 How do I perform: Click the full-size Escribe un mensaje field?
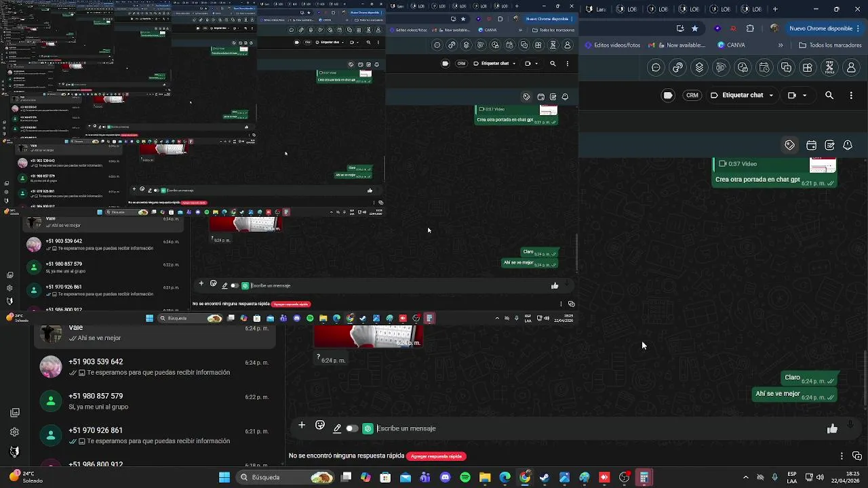(x=597, y=428)
